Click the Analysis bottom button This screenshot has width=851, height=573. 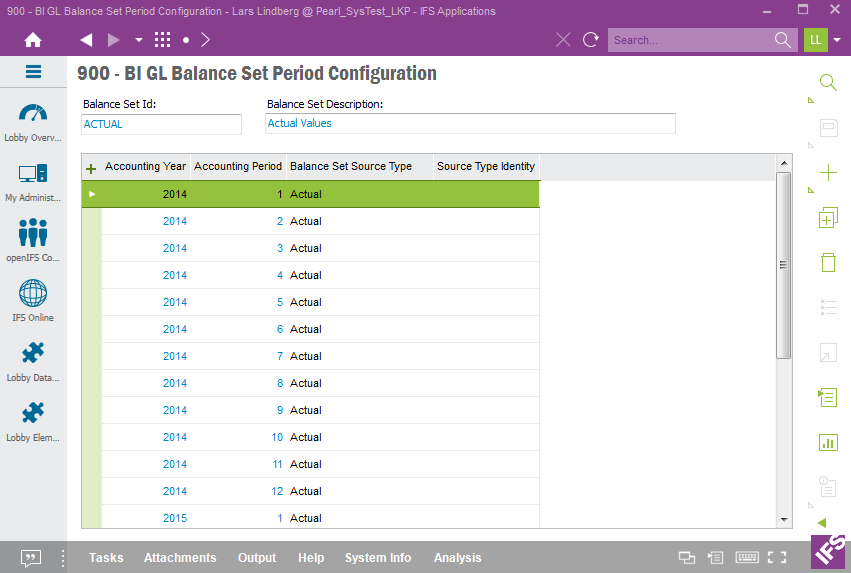tap(458, 557)
